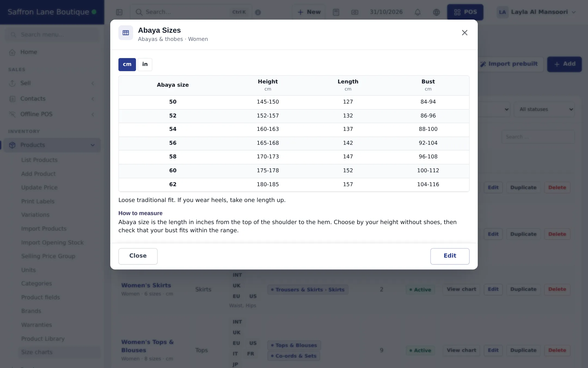Toggle the sidebar collapse icon
This screenshot has height=368, width=588.
point(119,12)
